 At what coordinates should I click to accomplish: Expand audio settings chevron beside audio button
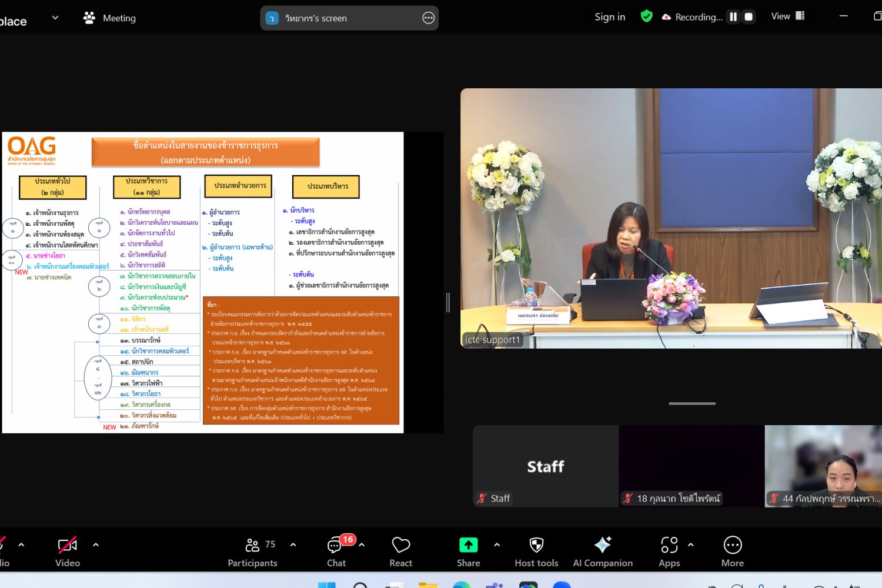21,545
